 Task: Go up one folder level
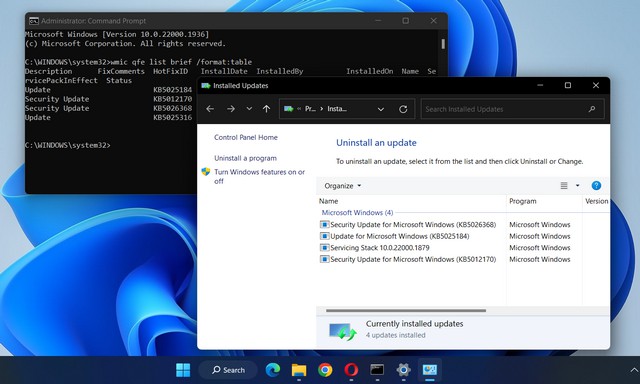(267, 109)
